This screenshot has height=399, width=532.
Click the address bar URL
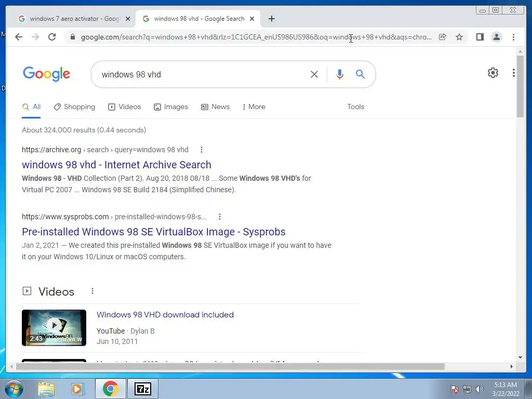[256, 37]
